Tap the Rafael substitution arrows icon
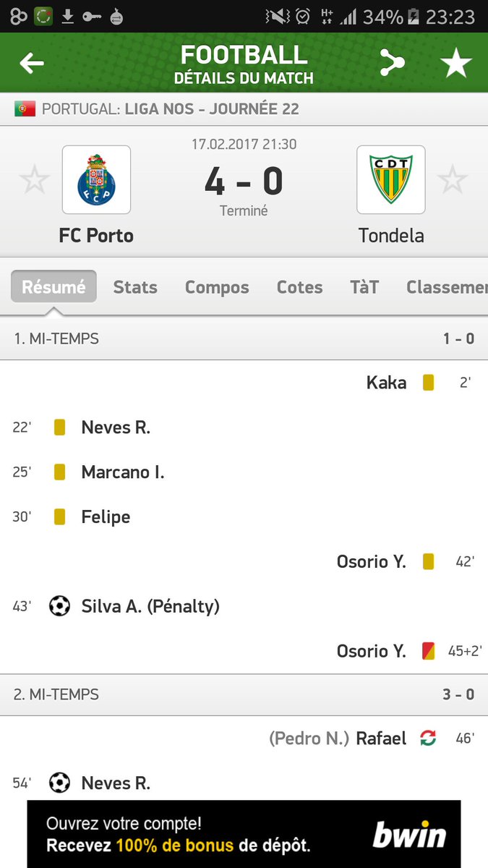Viewport: 488px width, 868px height. click(x=428, y=739)
